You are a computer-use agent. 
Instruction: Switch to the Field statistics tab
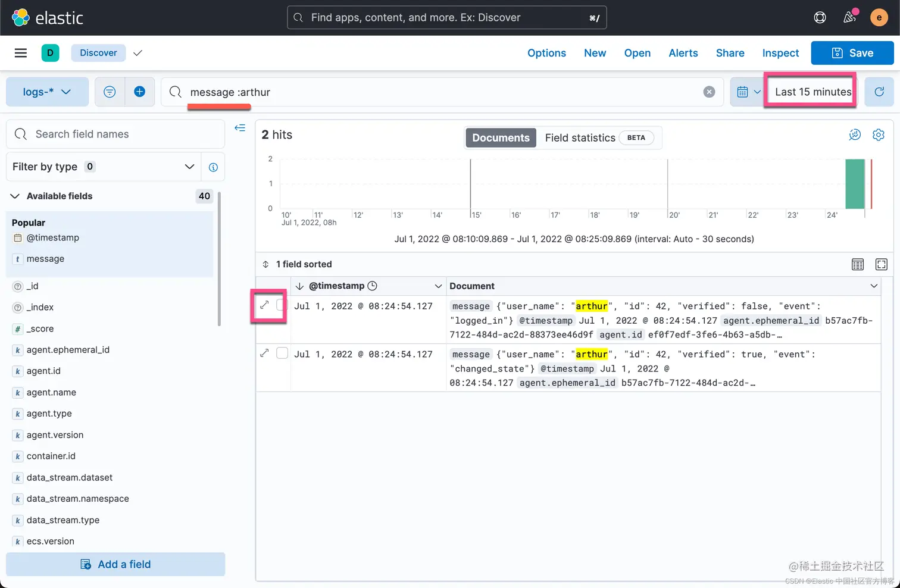click(x=599, y=138)
